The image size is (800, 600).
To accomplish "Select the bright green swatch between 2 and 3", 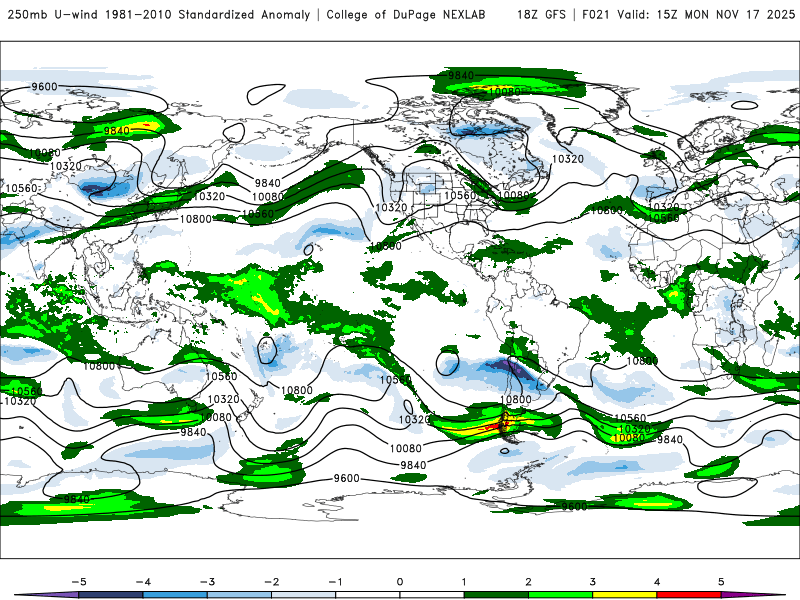I will pyautogui.click(x=561, y=595).
